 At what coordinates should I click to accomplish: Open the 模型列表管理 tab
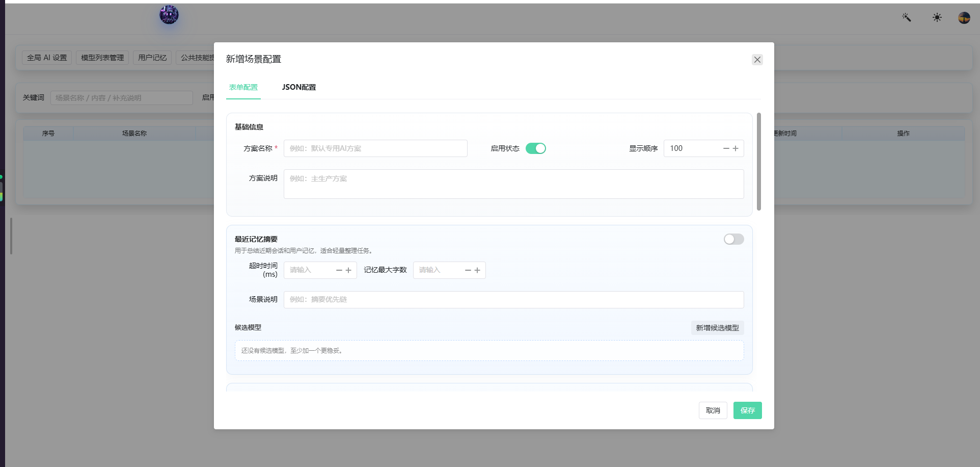(x=102, y=58)
